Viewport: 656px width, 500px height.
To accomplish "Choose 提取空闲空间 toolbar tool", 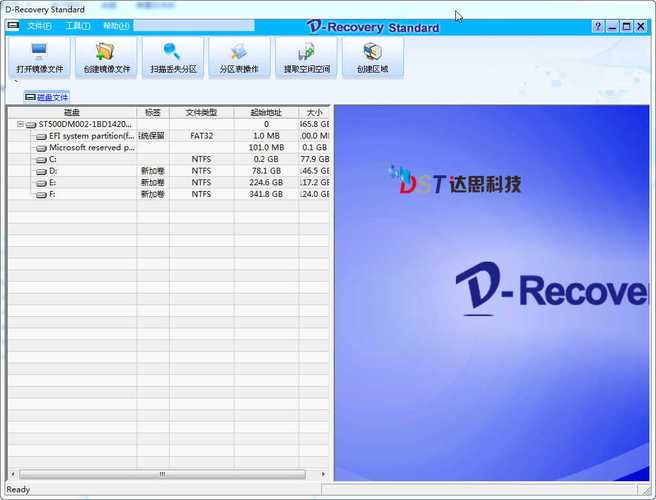I will (306, 58).
